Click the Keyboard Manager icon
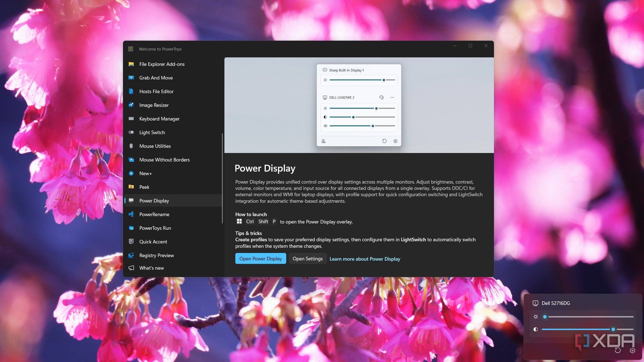The width and height of the screenshot is (644, 362). tap(131, 119)
